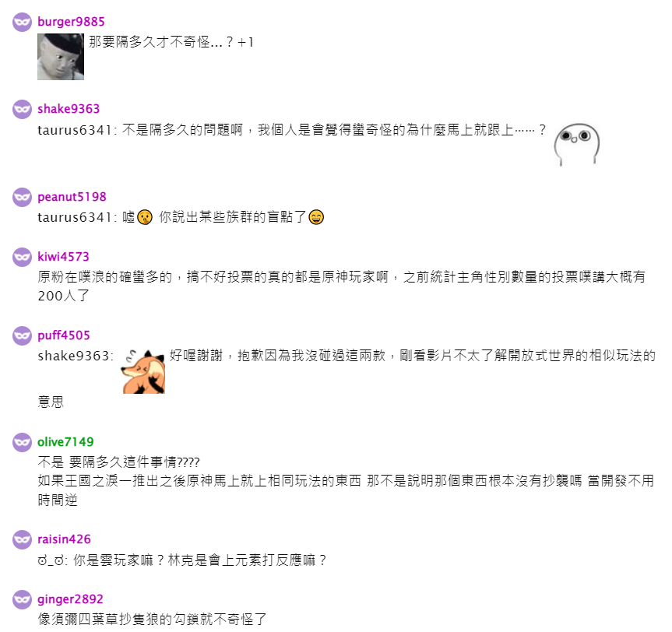Click olive7149's masked avatar icon
Viewport: 672px width, 632px height.
tap(22, 442)
